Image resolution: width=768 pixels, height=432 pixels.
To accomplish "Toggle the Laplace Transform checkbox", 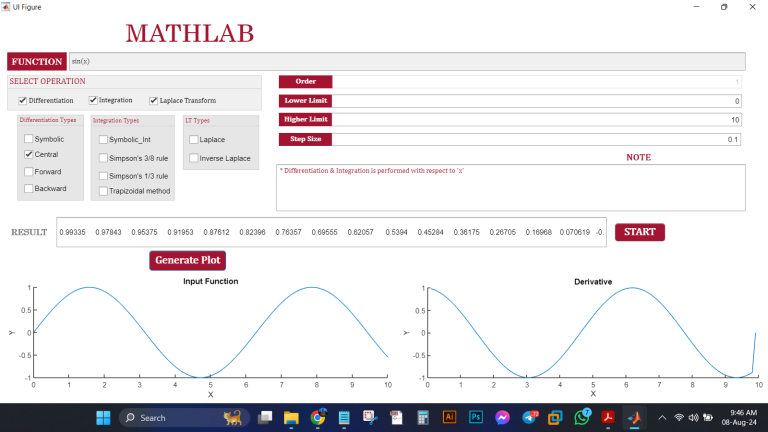I will click(x=153, y=100).
